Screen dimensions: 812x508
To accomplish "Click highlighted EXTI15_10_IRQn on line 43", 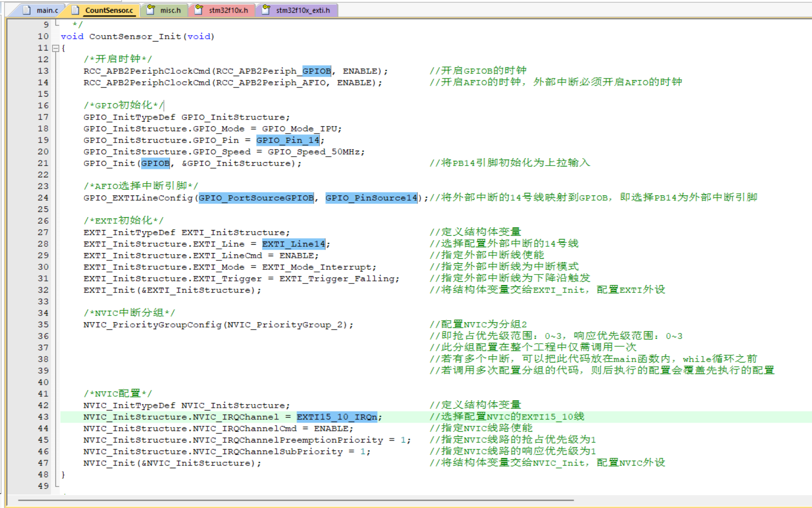I will point(337,417).
